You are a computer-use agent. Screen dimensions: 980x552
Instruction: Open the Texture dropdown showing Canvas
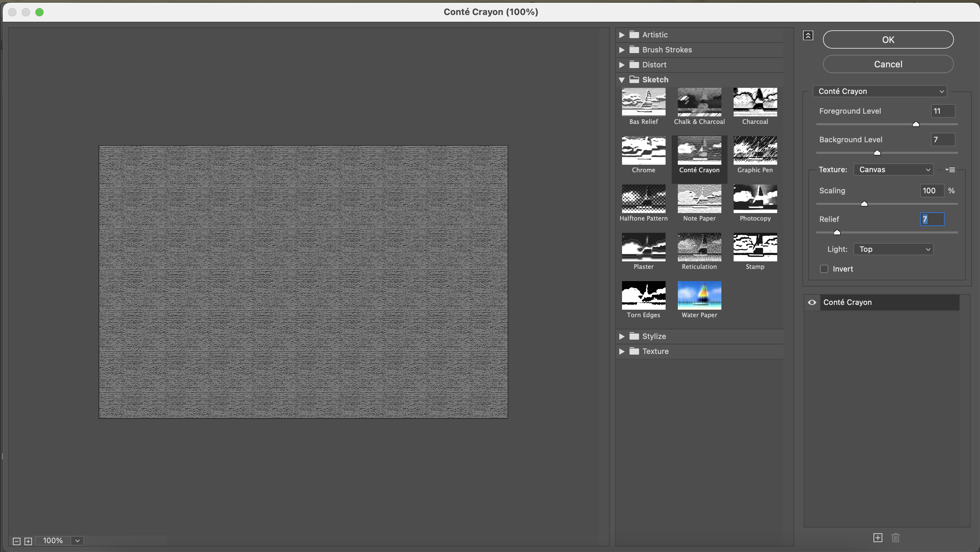pyautogui.click(x=893, y=169)
